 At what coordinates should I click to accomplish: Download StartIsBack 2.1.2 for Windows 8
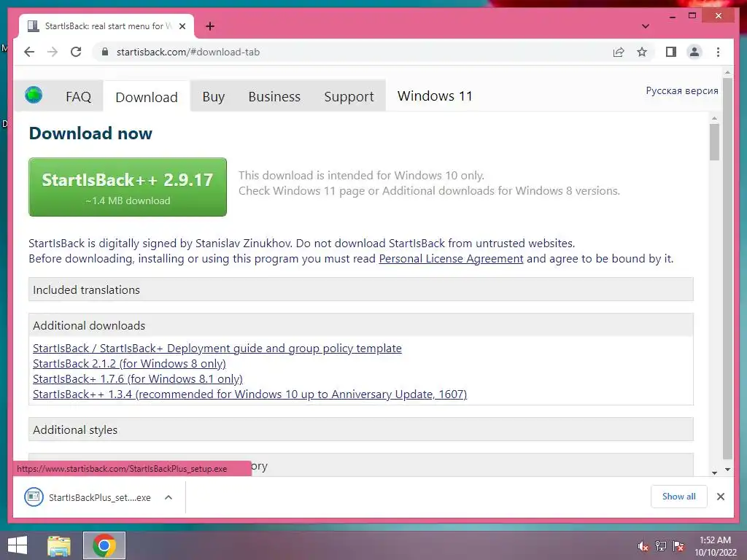point(129,363)
